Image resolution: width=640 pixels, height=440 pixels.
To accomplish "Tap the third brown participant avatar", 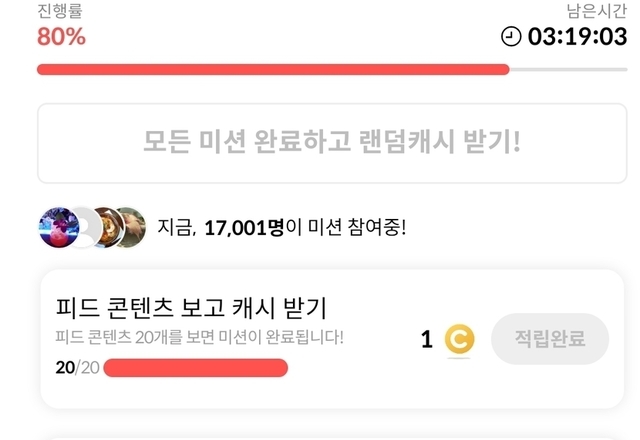I will [x=126, y=227].
